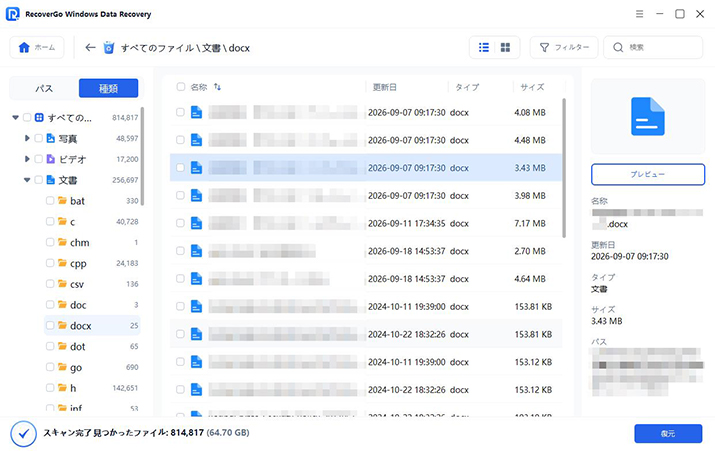This screenshot has height=451, width=715.
Task: Select the date 2026-09-11 17:34:35
Action: point(407,223)
